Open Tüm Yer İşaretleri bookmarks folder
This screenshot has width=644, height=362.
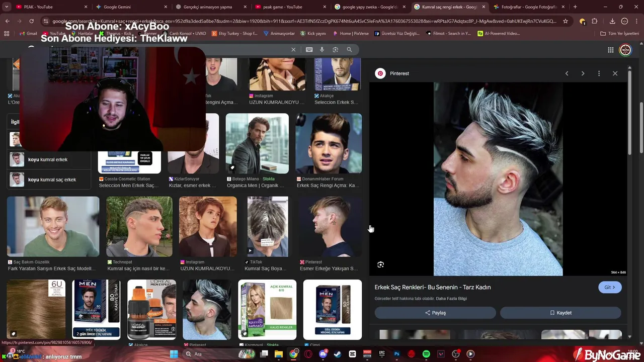click(619, 33)
